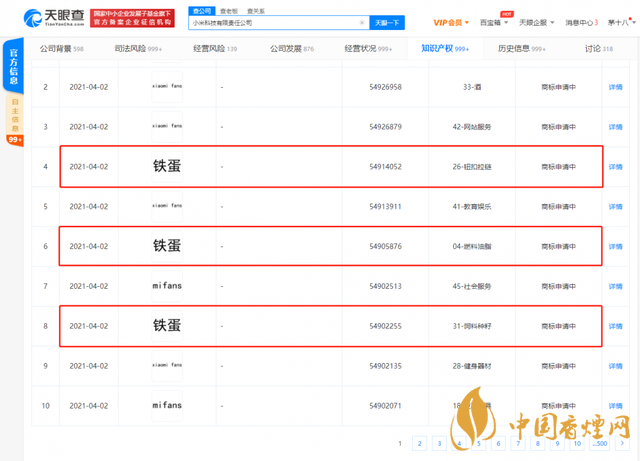Expand the 天眼企服 menu
The width and height of the screenshot is (640, 461).
click(540, 21)
